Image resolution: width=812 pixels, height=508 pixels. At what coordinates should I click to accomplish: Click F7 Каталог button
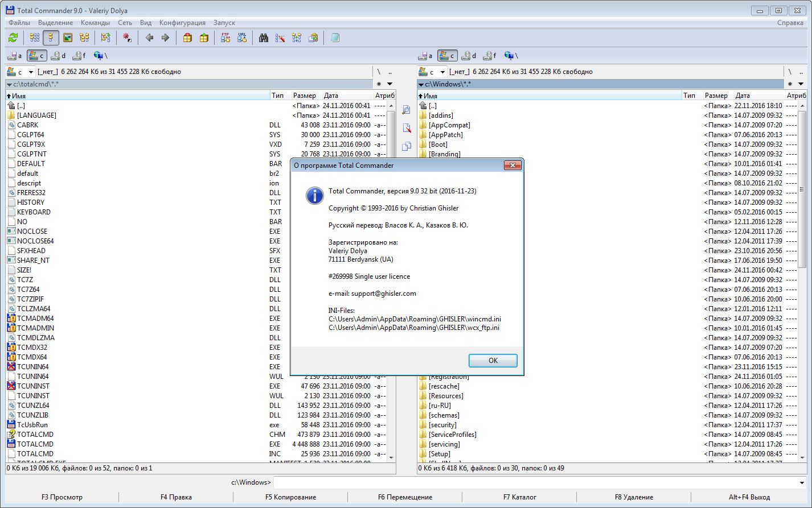pos(519,497)
